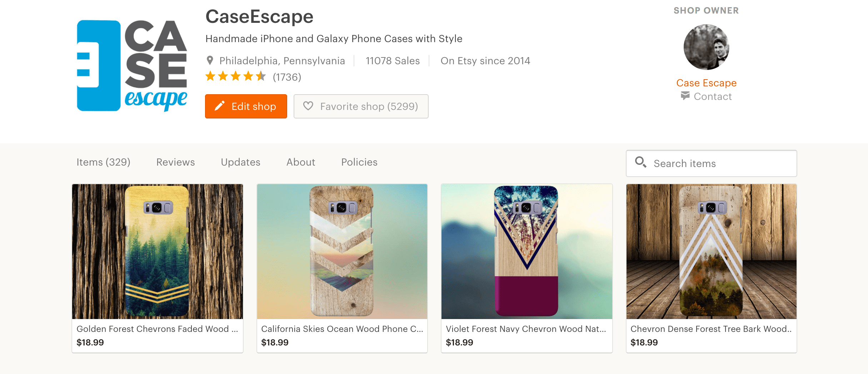
Task: Expand the Policies section
Action: [359, 162]
